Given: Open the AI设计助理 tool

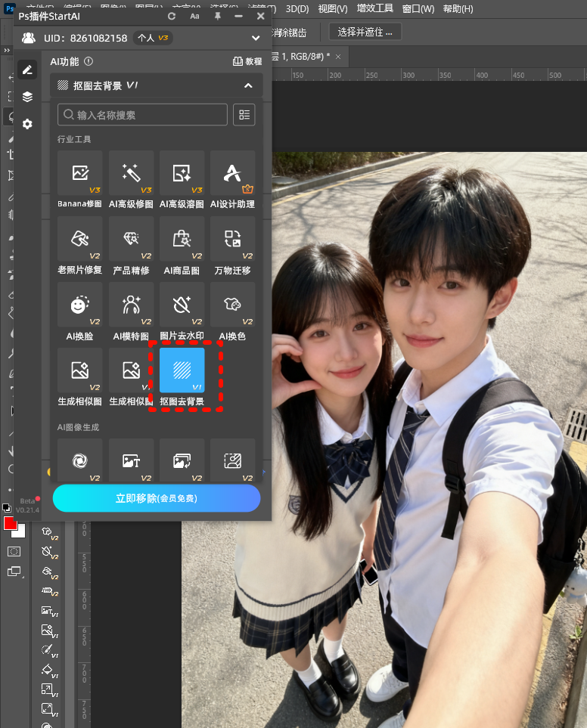Looking at the screenshot, I should pos(232,173).
